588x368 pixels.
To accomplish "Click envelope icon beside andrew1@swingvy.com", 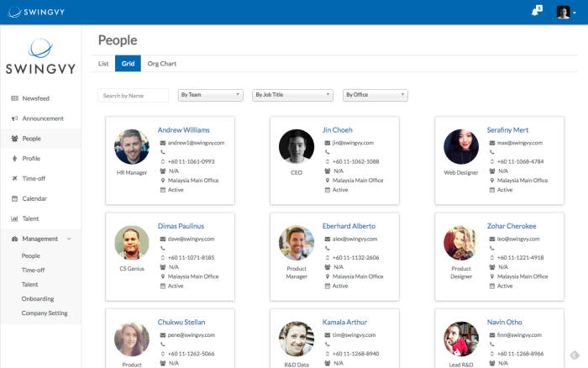I will pyautogui.click(x=163, y=143).
